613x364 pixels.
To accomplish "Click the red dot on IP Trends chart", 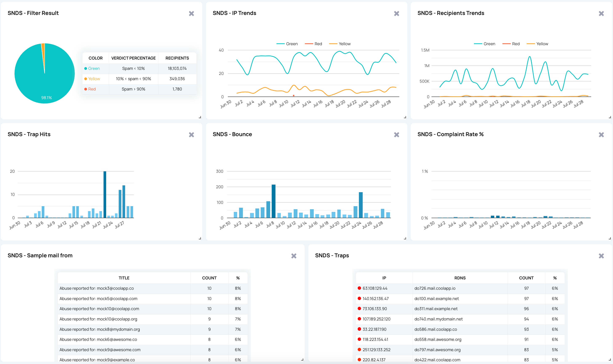I will click(x=294, y=95).
